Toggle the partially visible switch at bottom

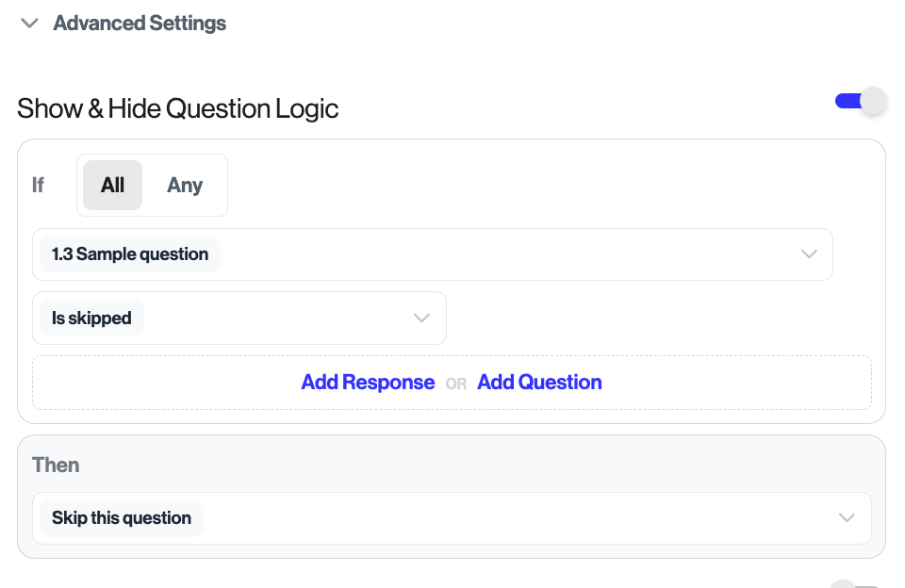(854, 584)
